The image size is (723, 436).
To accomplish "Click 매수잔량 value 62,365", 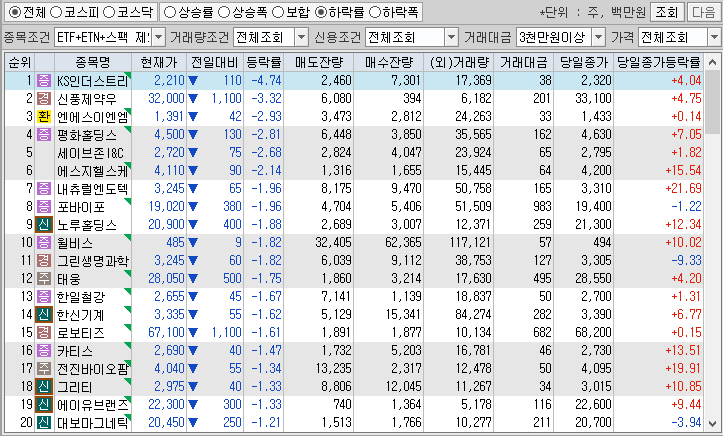I will (403, 242).
